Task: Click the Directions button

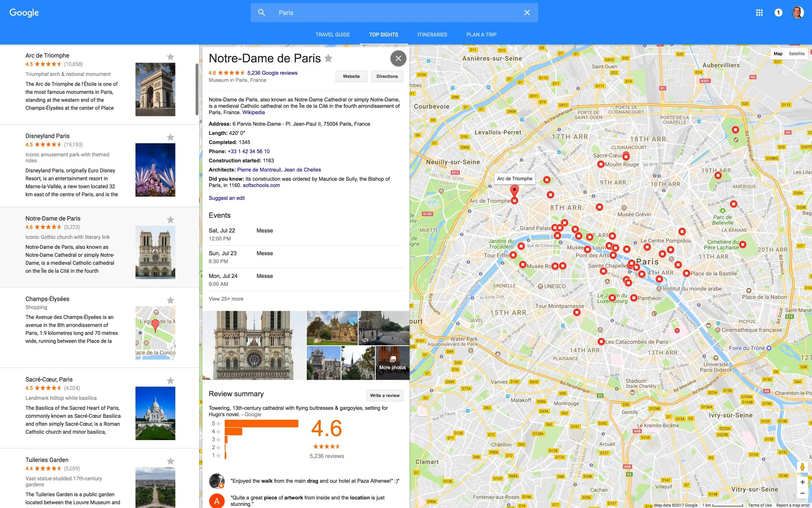Action: coord(387,76)
